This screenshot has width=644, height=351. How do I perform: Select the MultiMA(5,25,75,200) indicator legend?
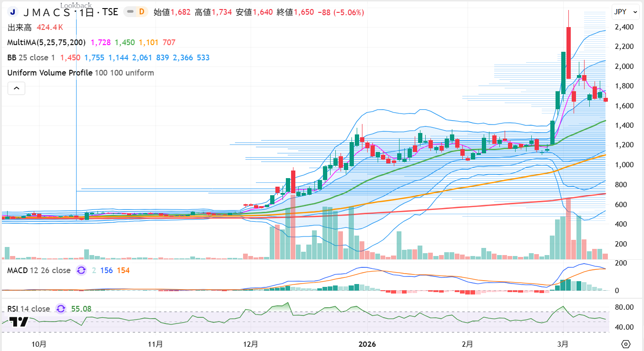coord(46,43)
